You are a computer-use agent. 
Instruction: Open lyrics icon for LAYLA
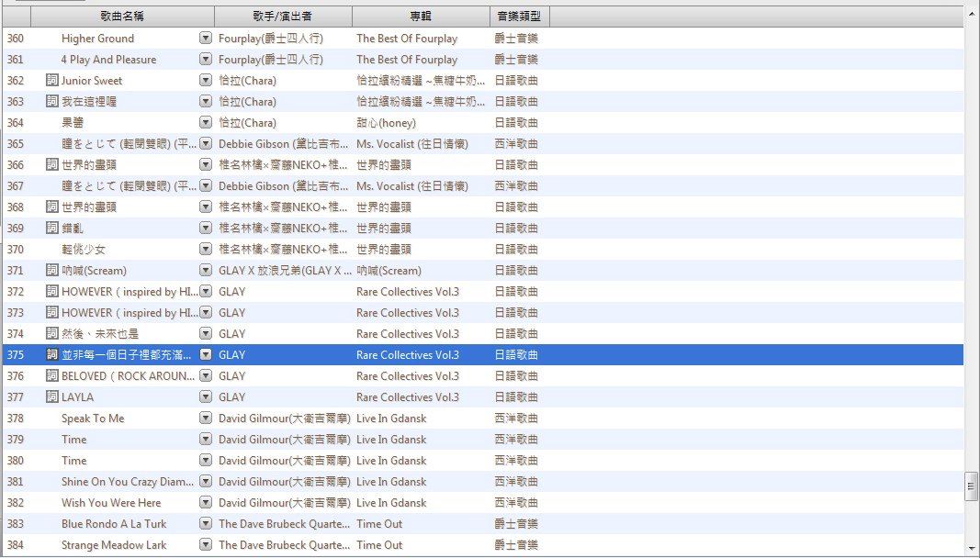(x=52, y=396)
